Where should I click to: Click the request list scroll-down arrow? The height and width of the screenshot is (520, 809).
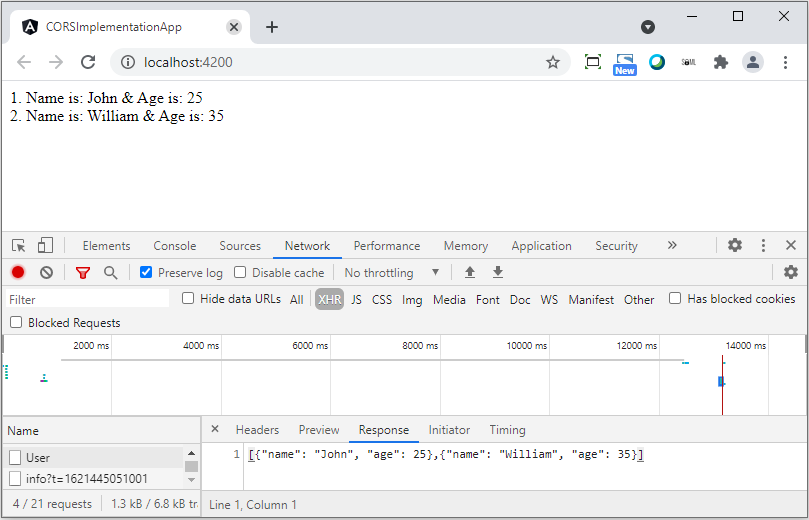click(191, 480)
